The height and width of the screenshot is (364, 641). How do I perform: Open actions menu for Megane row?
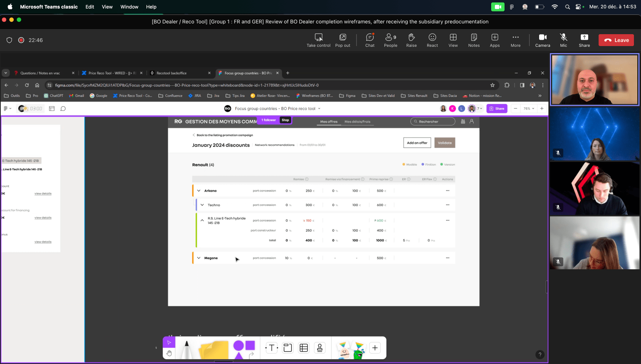point(448,258)
